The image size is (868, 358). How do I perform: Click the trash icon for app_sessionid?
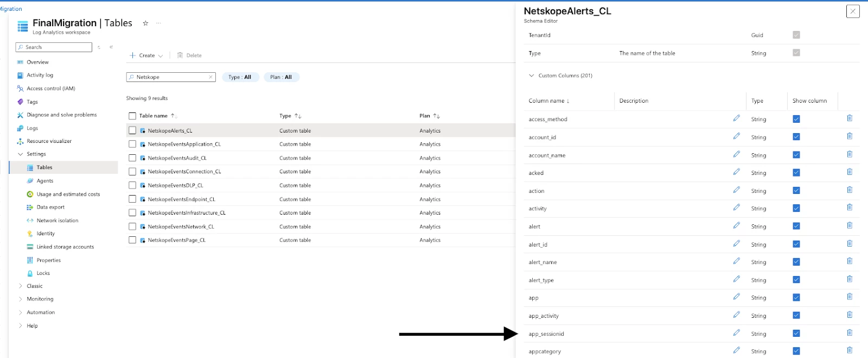click(850, 332)
